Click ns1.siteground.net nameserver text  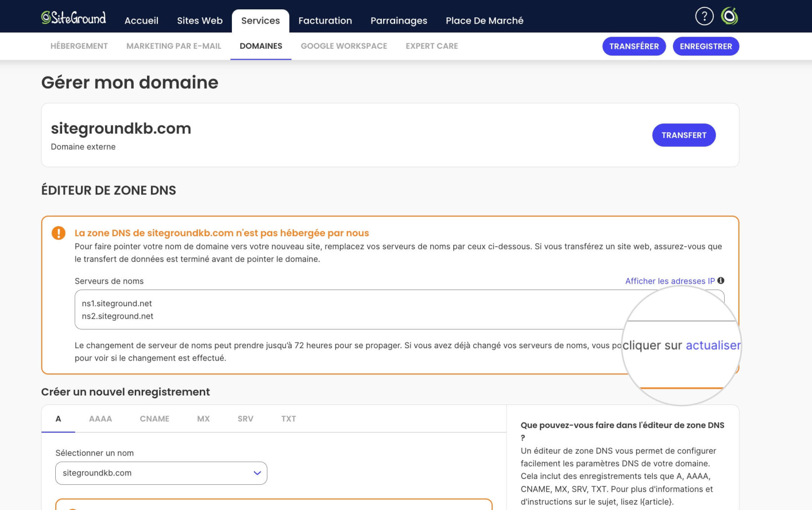[117, 303]
